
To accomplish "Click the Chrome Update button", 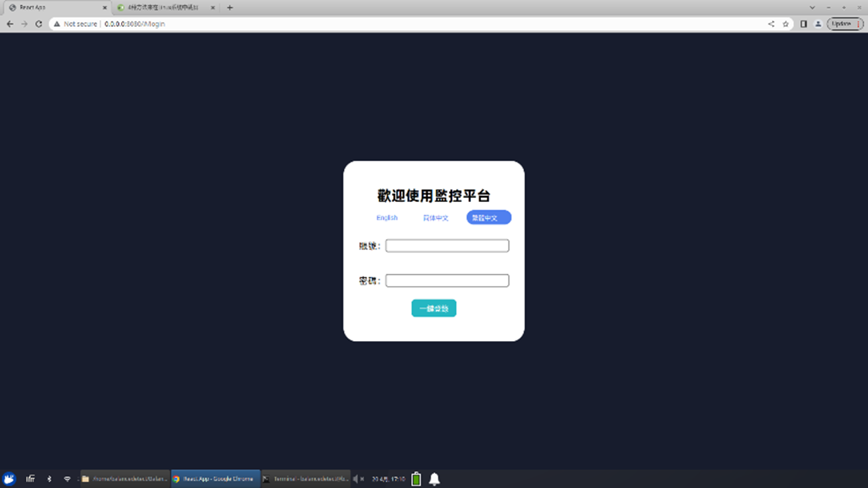I will tap(842, 24).
